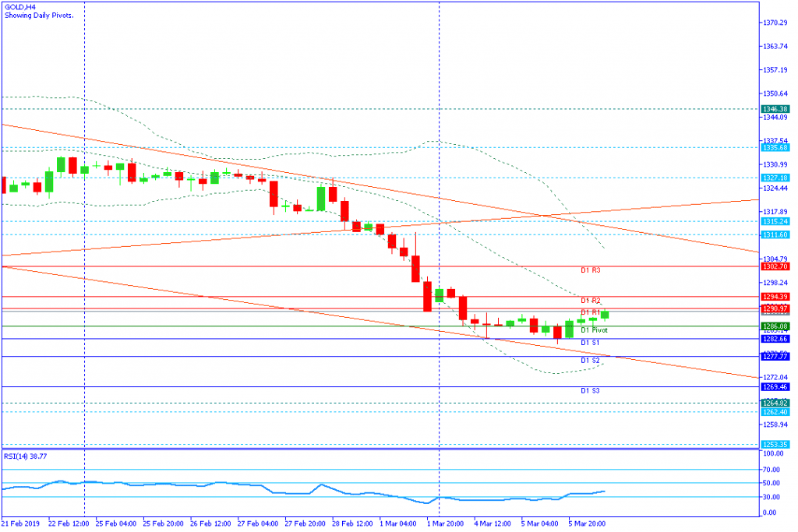Click the 1302.70 red price tag
Viewport: 798px width, 532px height.
[x=776, y=266]
